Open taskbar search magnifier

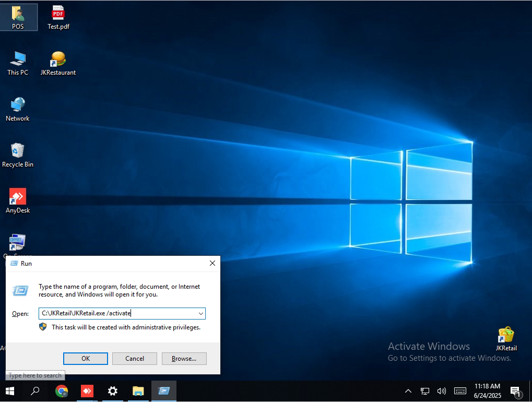pyautogui.click(x=35, y=391)
